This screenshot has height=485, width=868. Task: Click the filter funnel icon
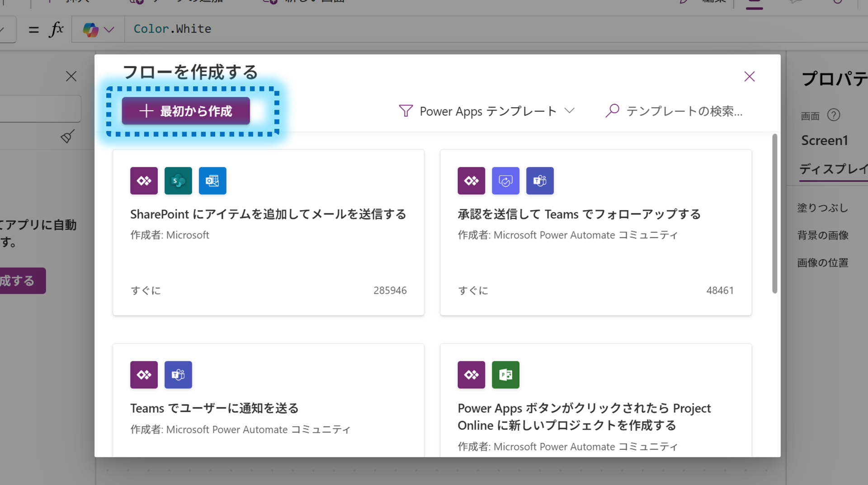(x=406, y=111)
